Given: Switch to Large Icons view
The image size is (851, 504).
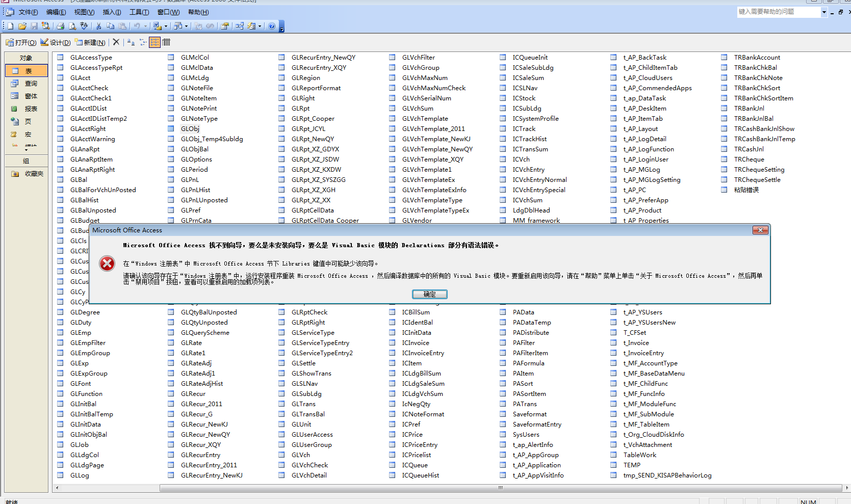Looking at the screenshot, I should pos(131,42).
